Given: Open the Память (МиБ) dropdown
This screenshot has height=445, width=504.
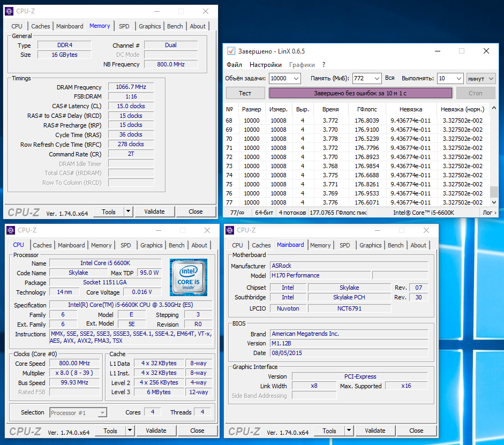Looking at the screenshot, I should click(x=376, y=78).
